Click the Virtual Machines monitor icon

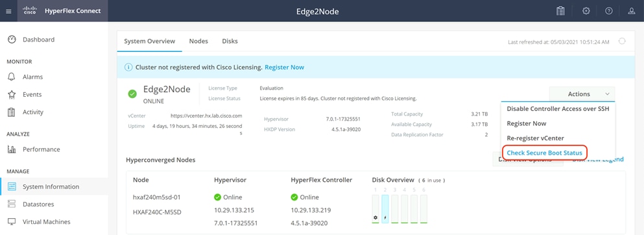tap(12, 222)
